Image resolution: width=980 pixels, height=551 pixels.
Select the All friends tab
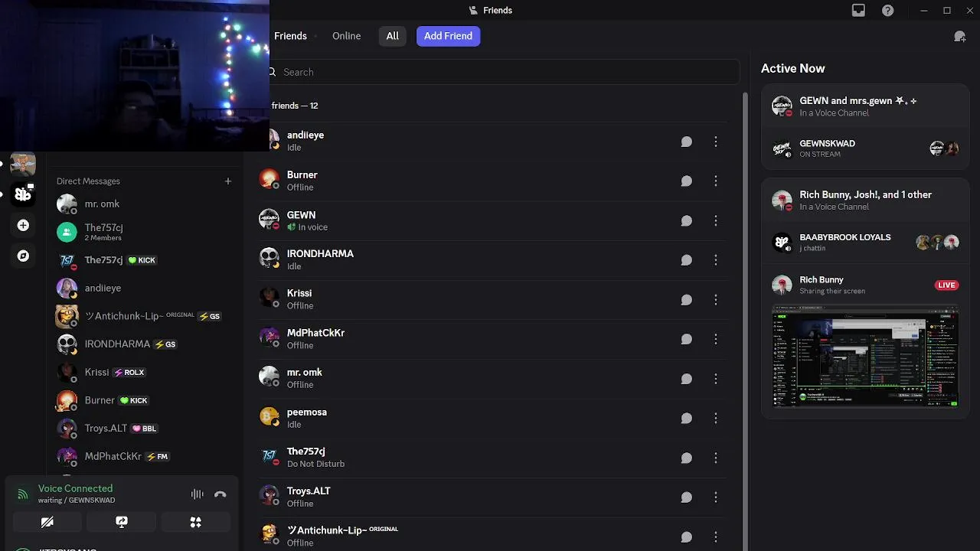tap(392, 36)
